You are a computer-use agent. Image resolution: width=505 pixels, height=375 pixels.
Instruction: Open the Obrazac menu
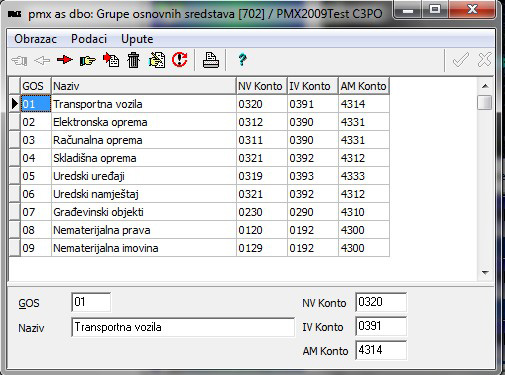click(x=36, y=39)
